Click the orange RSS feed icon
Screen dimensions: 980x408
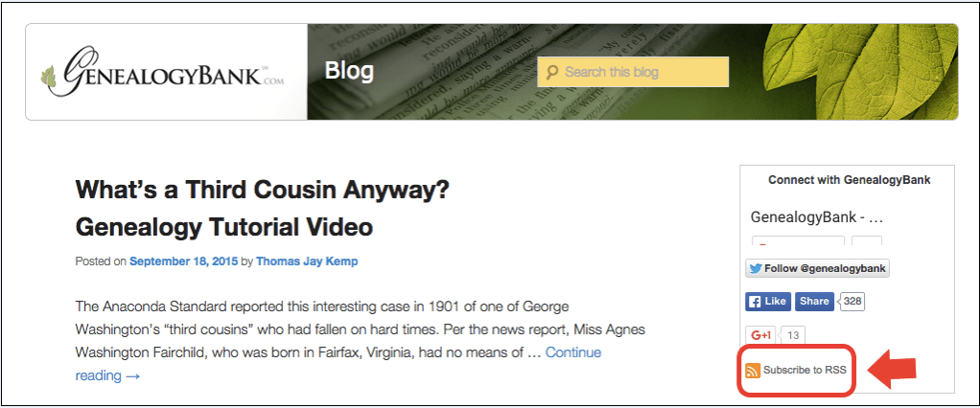(753, 371)
